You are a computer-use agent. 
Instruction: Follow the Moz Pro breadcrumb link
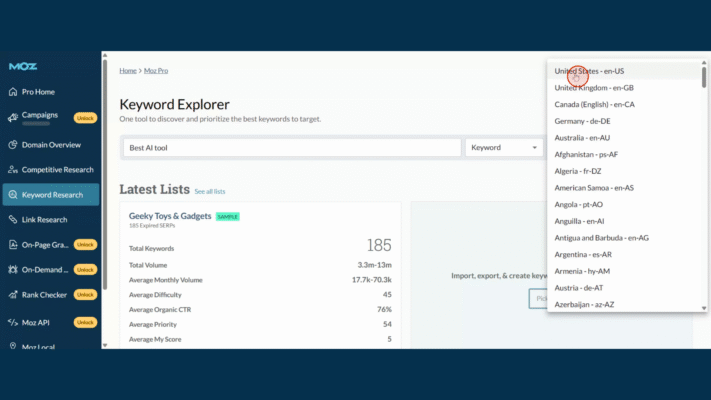coord(156,71)
